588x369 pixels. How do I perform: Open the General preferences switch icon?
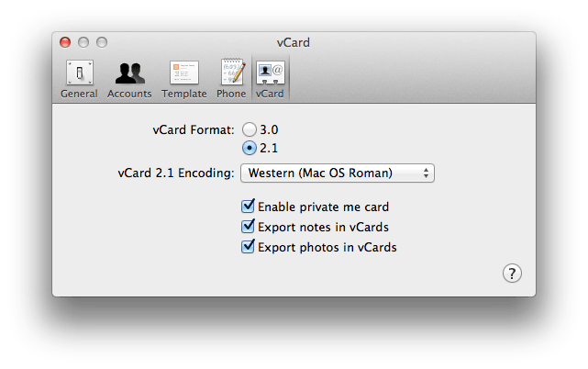[80, 73]
